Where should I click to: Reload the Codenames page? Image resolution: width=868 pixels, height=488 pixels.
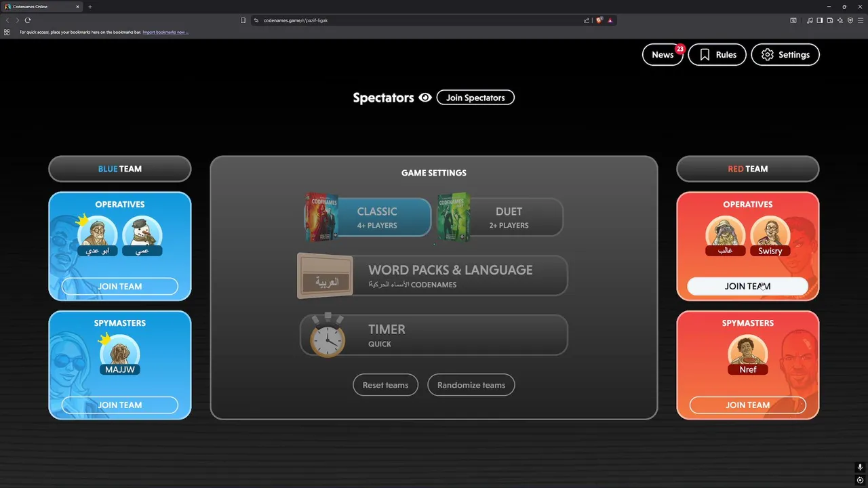tap(27, 20)
